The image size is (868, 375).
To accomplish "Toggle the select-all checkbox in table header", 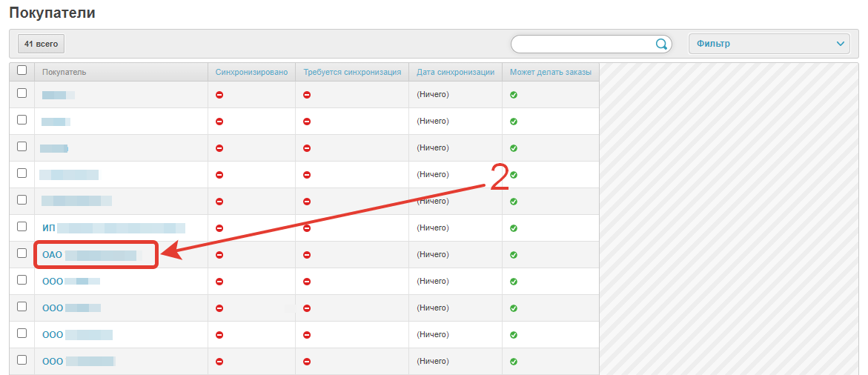I will tap(21, 70).
